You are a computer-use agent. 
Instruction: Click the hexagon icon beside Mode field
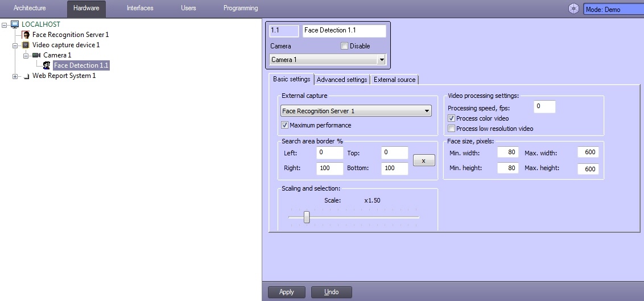573,9
